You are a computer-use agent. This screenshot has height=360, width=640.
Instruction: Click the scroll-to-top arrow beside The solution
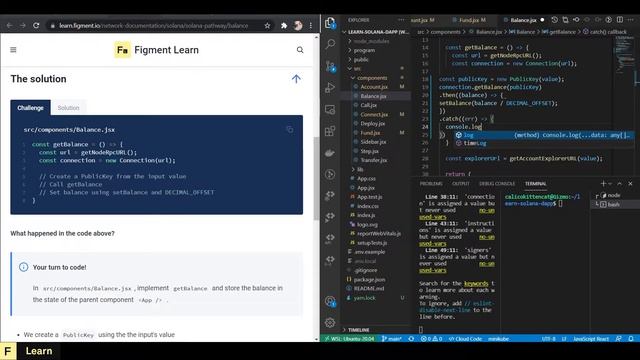(x=296, y=79)
